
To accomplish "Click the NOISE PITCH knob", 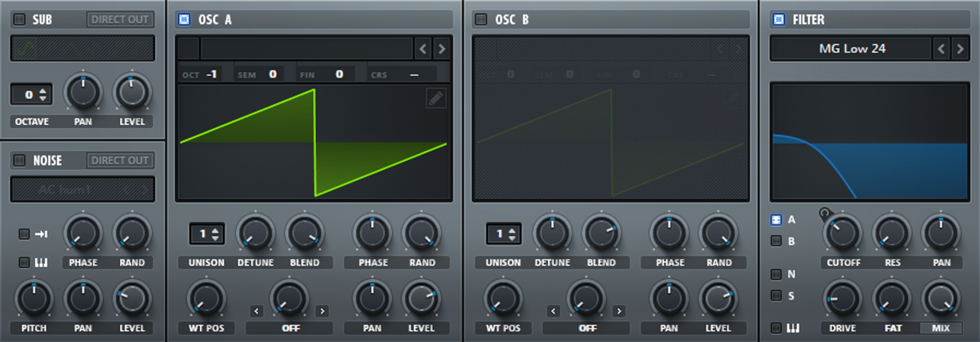I will pos(33,298).
